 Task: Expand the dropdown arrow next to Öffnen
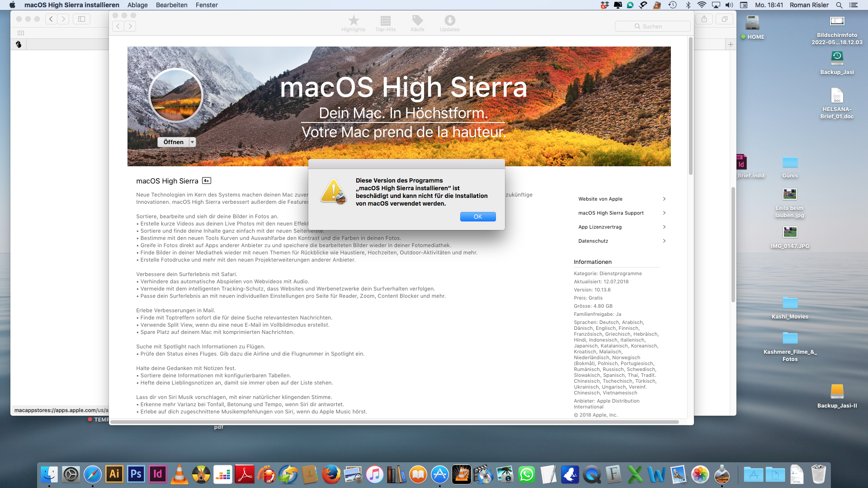point(192,142)
